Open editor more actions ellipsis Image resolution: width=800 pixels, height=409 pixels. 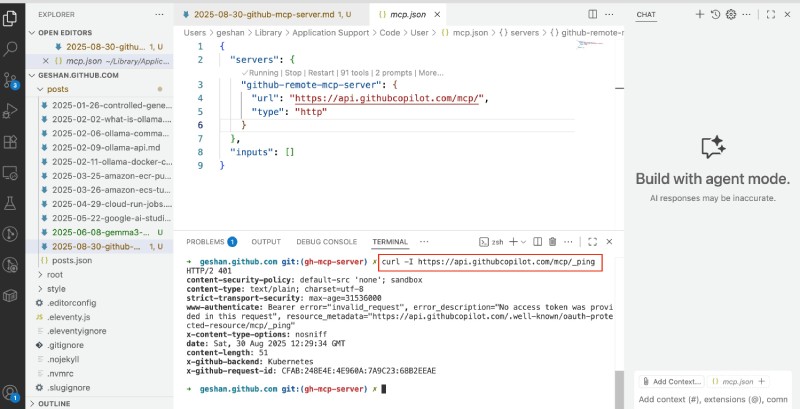pos(608,14)
